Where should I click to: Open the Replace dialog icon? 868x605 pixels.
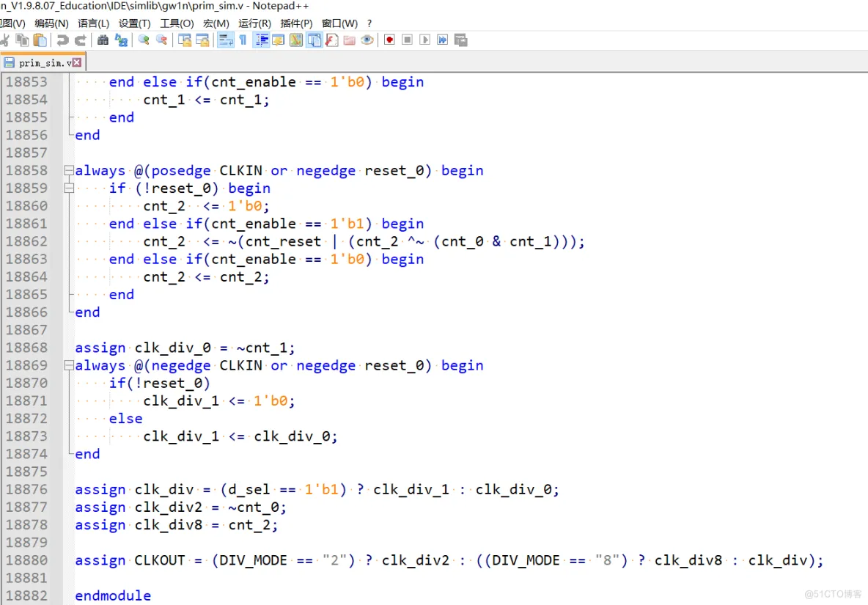(x=121, y=40)
